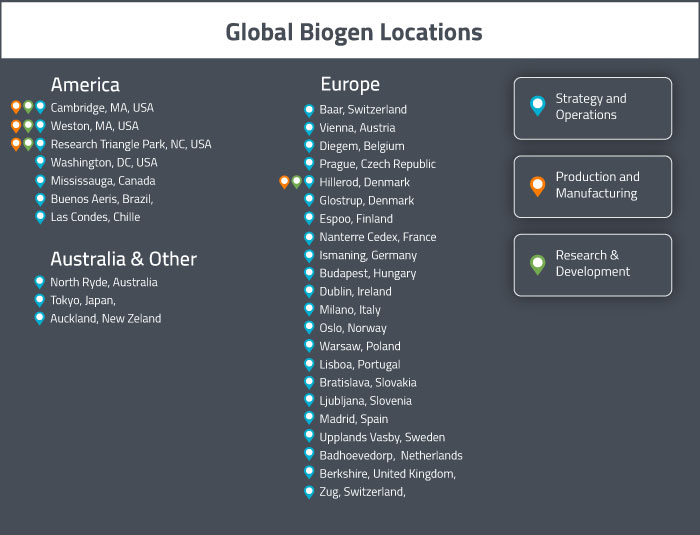700x535 pixels.
Task: Click the Lisboa, Portugal text
Action: (360, 364)
